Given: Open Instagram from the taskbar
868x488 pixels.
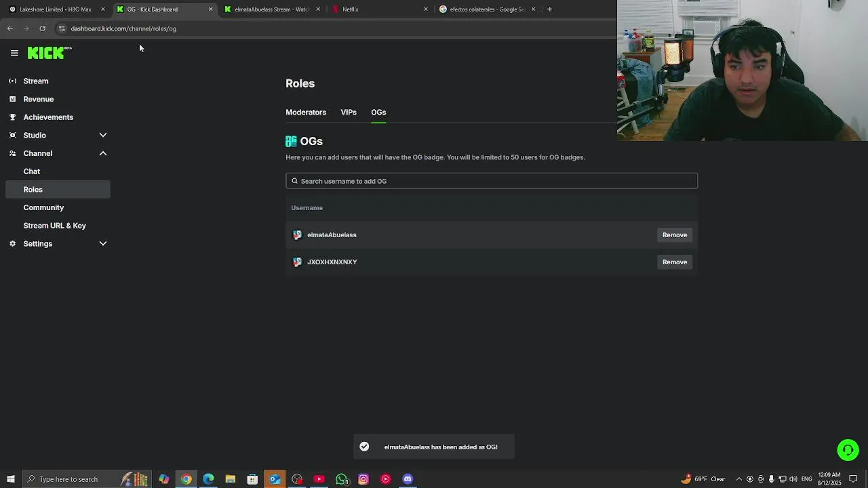Looking at the screenshot, I should (363, 479).
